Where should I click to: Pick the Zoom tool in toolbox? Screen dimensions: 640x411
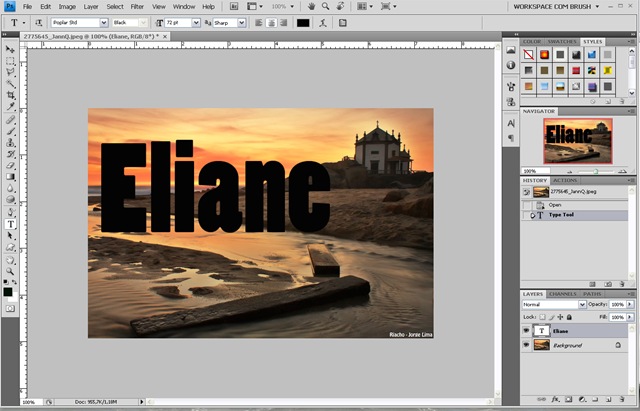11,271
